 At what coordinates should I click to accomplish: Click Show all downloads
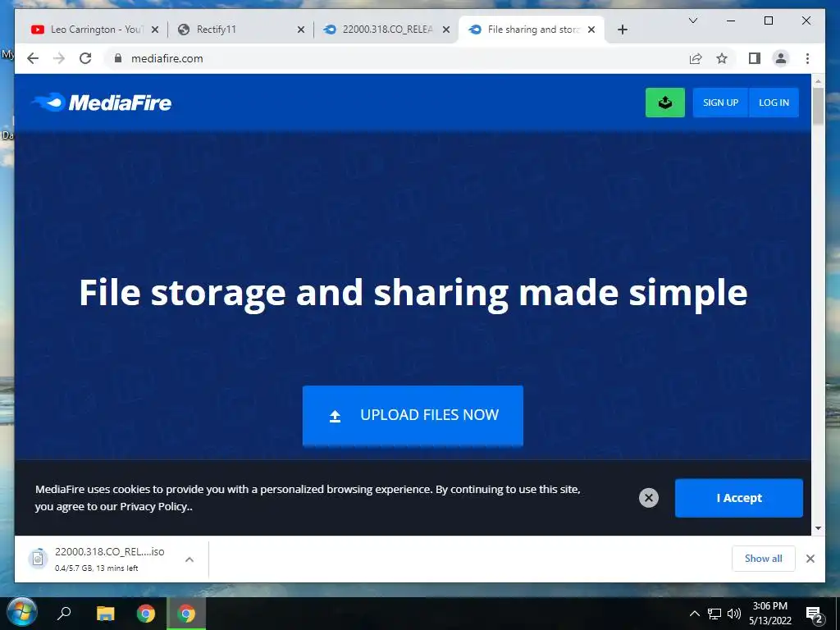(x=763, y=558)
